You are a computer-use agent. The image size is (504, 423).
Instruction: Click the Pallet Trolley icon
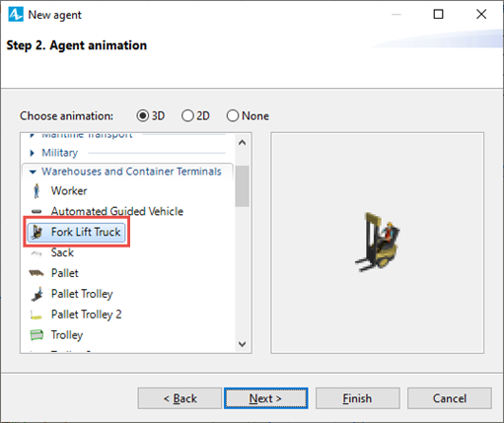[x=36, y=294]
